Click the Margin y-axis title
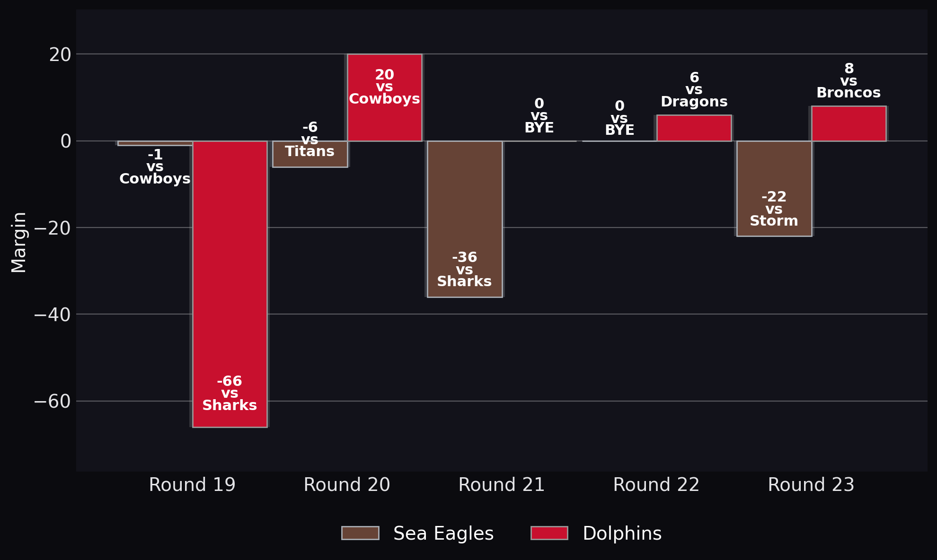937x560 pixels. pyautogui.click(x=19, y=242)
